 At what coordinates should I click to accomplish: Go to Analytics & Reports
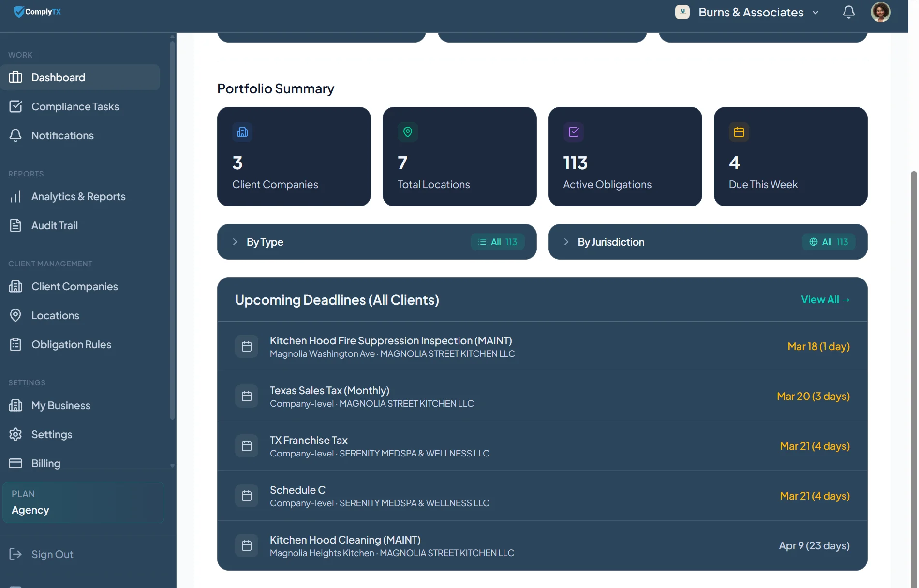coord(78,196)
